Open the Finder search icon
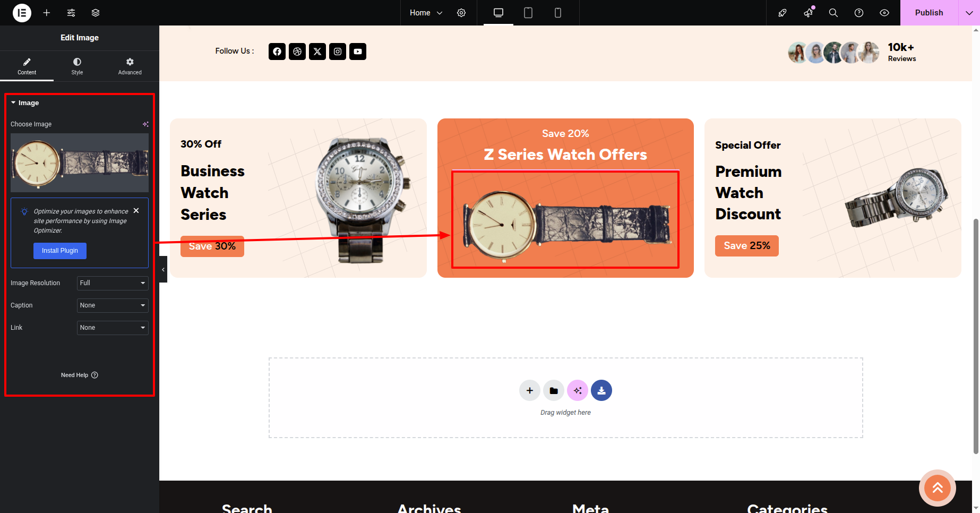This screenshot has width=980, height=513. pyautogui.click(x=833, y=13)
